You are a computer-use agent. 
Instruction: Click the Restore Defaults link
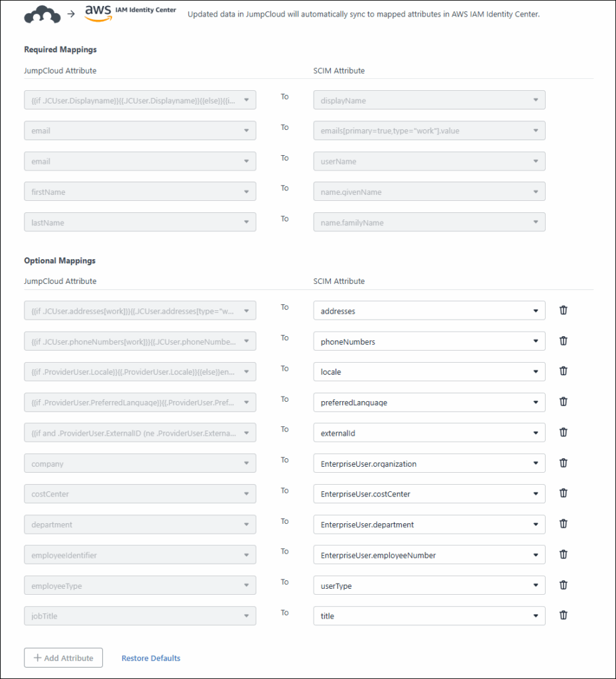coord(151,658)
